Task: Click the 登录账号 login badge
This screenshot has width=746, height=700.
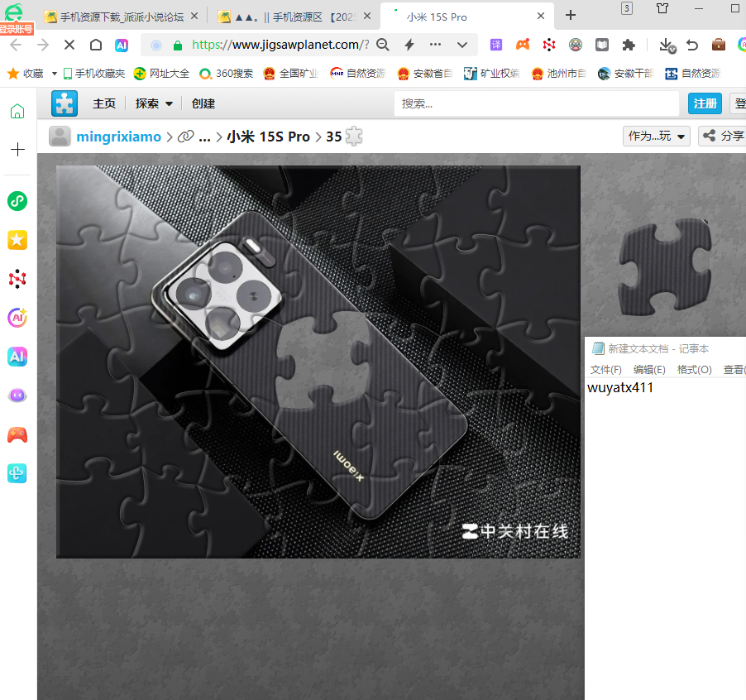Action: click(x=17, y=29)
